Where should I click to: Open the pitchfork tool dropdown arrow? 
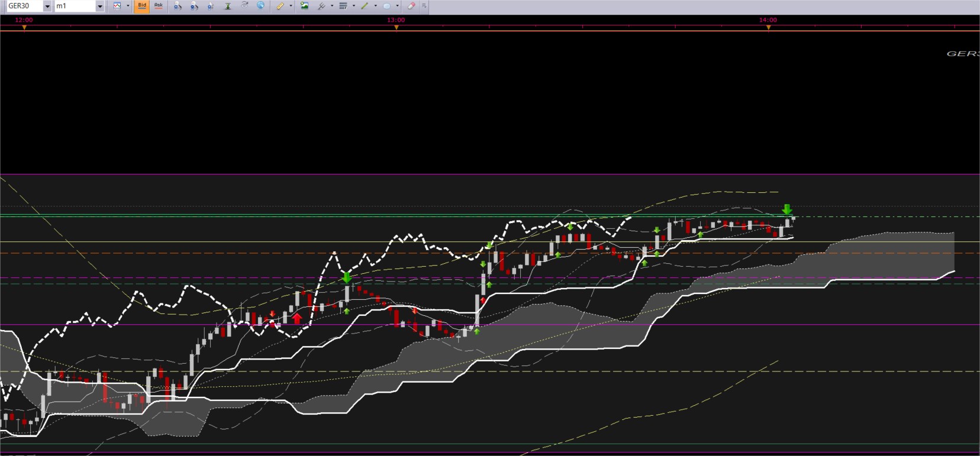331,6
